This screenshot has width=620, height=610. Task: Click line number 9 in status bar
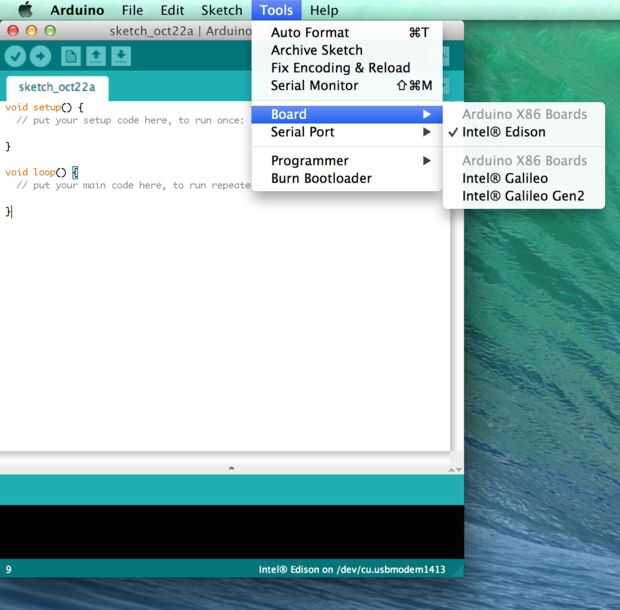(8, 570)
